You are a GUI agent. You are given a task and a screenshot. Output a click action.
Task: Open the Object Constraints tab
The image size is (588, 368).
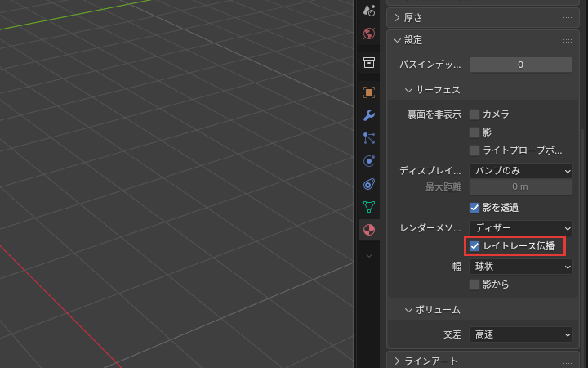pyautogui.click(x=369, y=184)
